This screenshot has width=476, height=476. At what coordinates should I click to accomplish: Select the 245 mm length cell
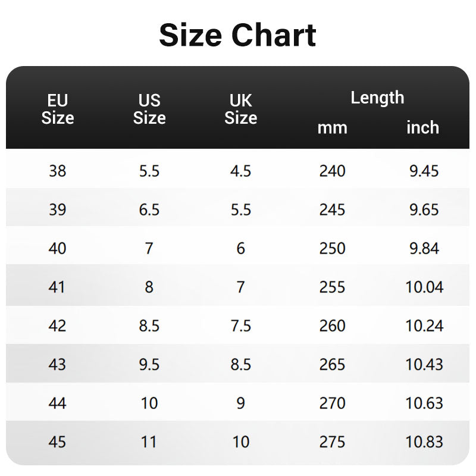(x=332, y=210)
